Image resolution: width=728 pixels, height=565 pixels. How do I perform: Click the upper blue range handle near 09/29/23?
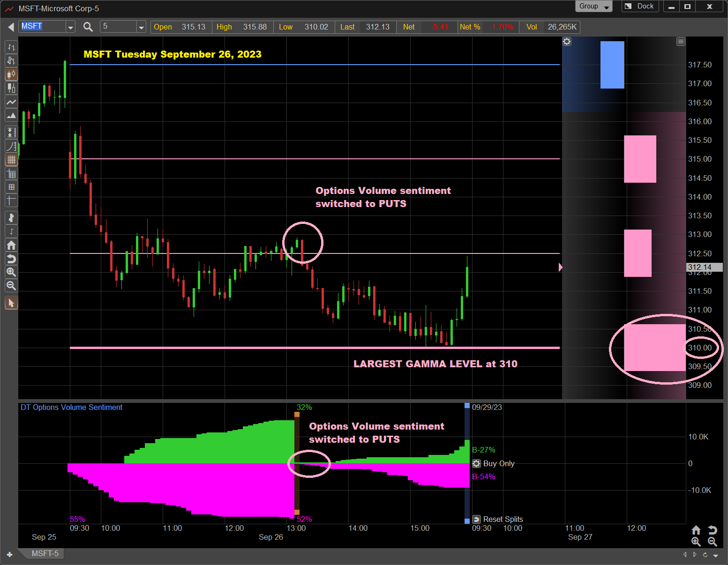(x=467, y=406)
